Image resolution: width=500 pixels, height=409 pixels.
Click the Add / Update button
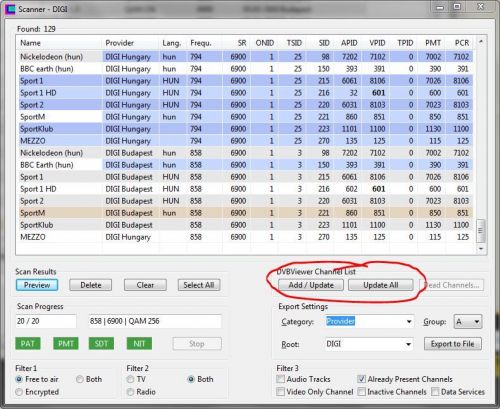click(x=311, y=285)
